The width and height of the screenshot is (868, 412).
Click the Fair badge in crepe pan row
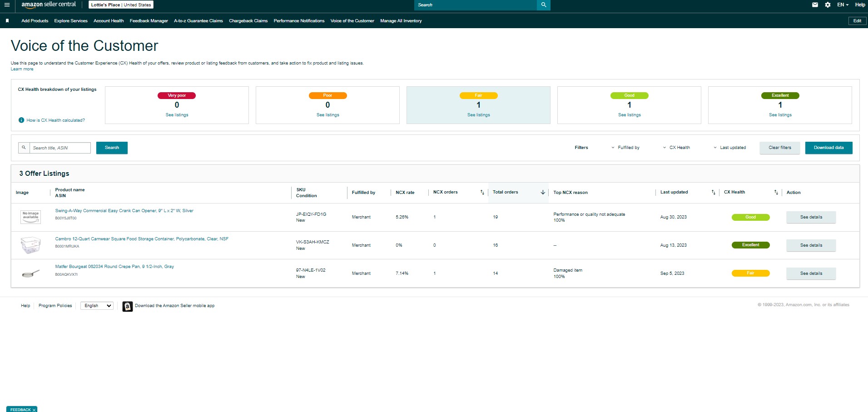(750, 273)
